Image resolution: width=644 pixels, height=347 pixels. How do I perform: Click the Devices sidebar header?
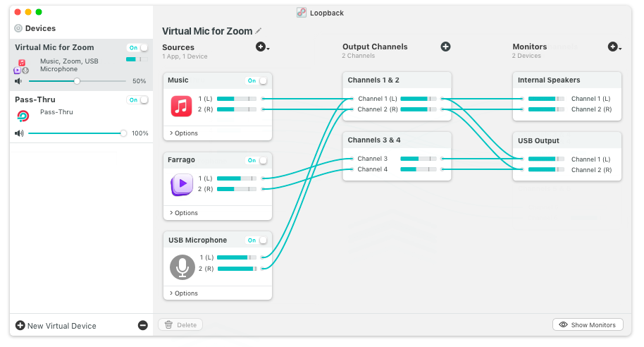(x=40, y=28)
